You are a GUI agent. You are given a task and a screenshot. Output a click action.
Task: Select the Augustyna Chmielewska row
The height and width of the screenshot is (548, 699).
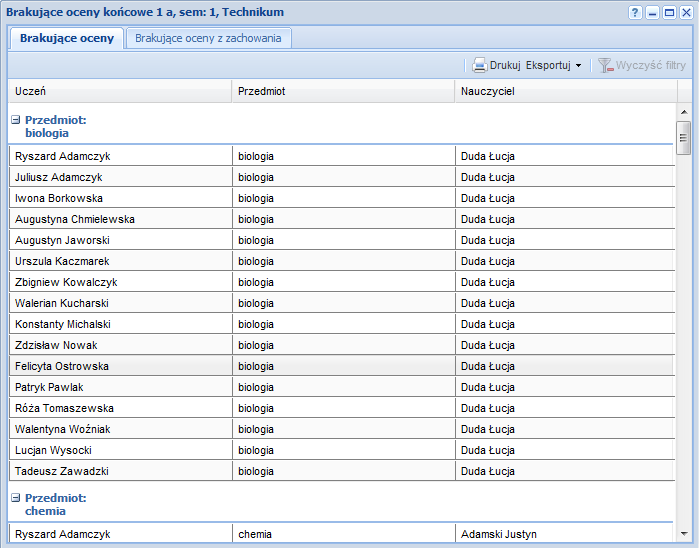342,219
